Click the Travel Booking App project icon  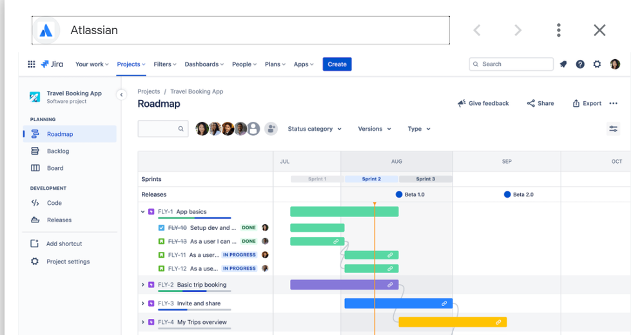click(x=35, y=97)
